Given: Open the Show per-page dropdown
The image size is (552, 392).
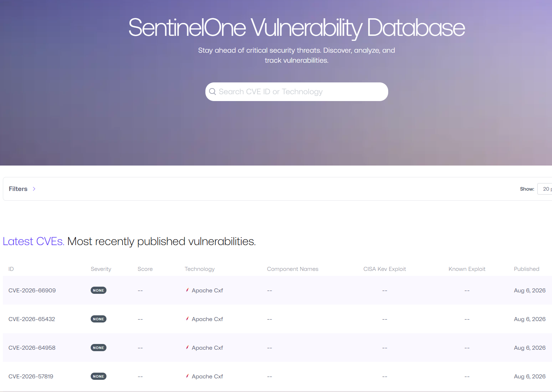Looking at the screenshot, I should coord(545,189).
